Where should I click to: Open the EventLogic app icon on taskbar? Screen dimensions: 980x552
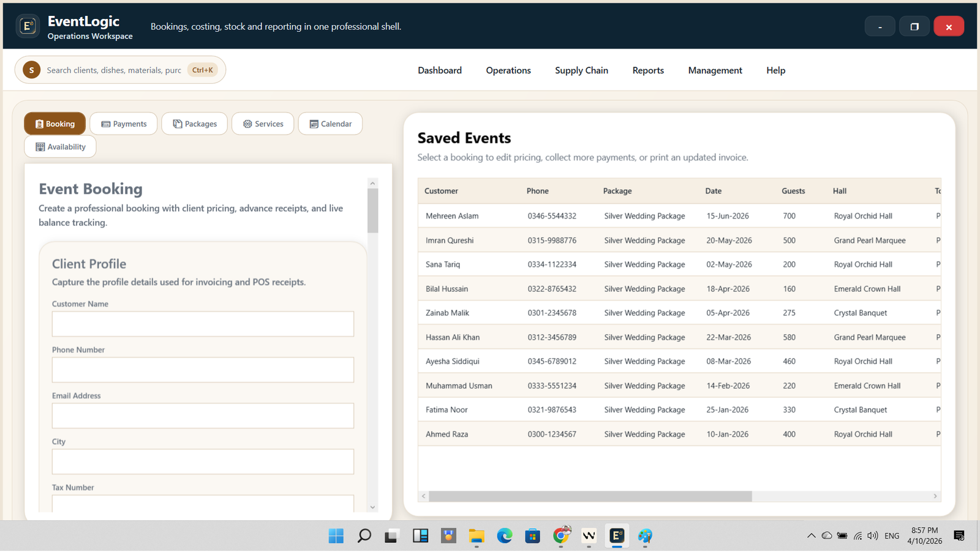[x=616, y=535]
